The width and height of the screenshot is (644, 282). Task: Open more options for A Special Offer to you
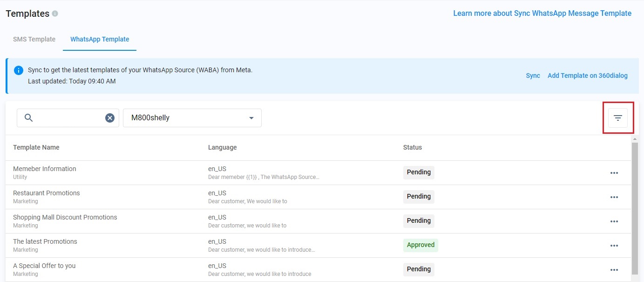coord(614,270)
